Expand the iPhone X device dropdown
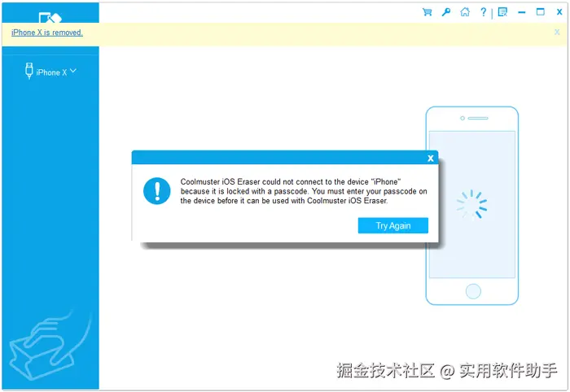The width and height of the screenshot is (570, 392). [x=73, y=71]
